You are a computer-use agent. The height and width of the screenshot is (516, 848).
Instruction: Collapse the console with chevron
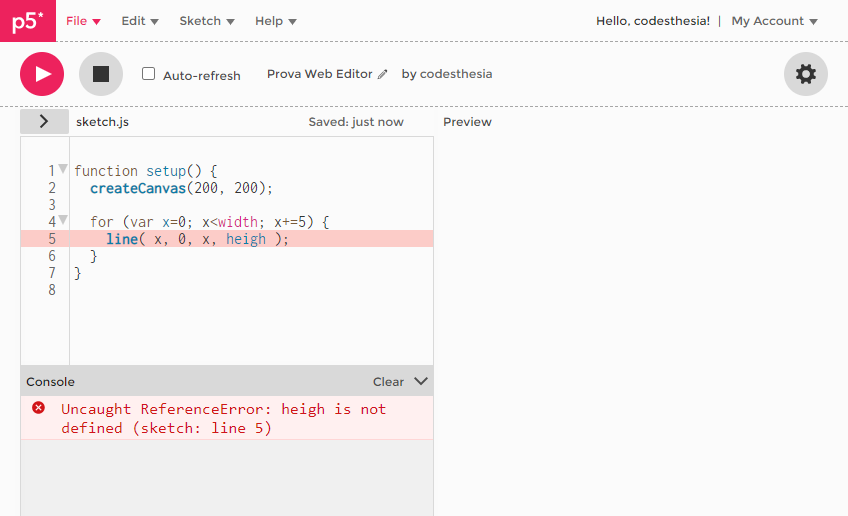pyautogui.click(x=421, y=381)
